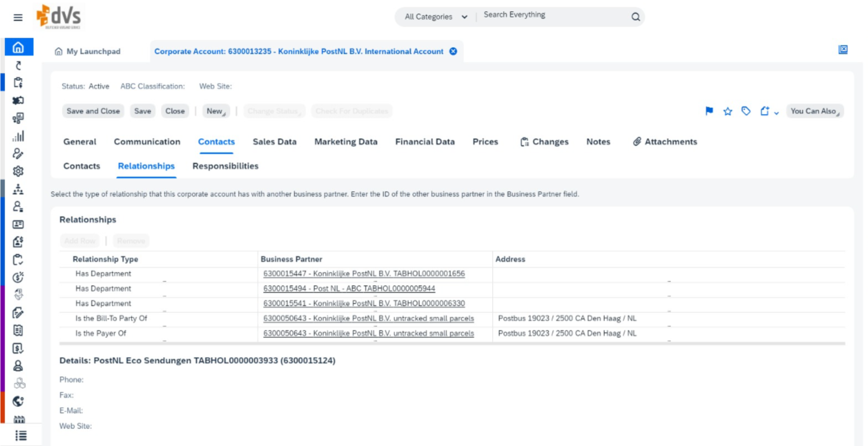Open the dollar percent sidebar icon
The width and height of the screenshot is (868, 446).
(x=18, y=277)
